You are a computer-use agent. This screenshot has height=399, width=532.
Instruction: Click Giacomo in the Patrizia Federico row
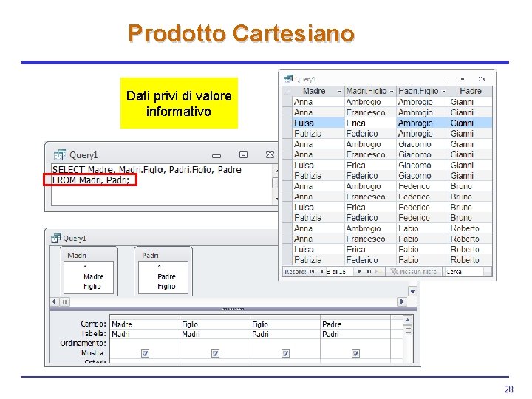tap(422, 176)
